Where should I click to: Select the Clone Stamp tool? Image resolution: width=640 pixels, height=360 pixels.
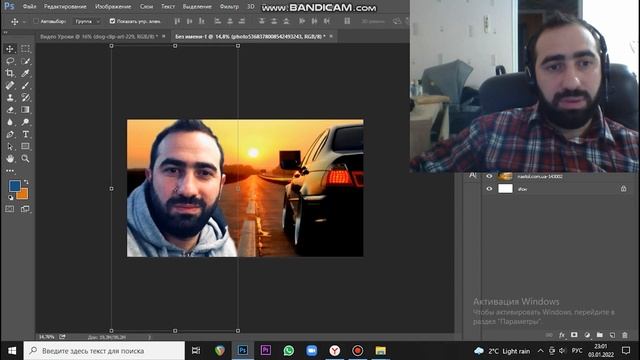(x=10, y=98)
